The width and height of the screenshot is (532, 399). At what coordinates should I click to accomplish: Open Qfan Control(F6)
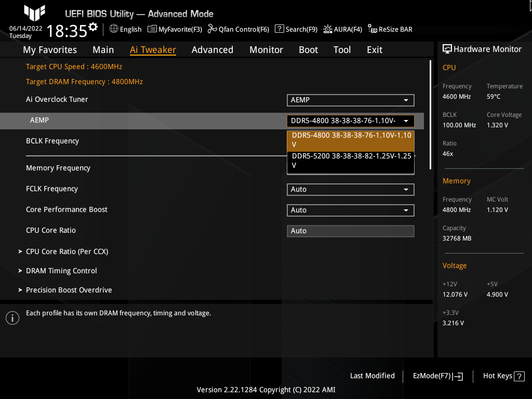238,29
